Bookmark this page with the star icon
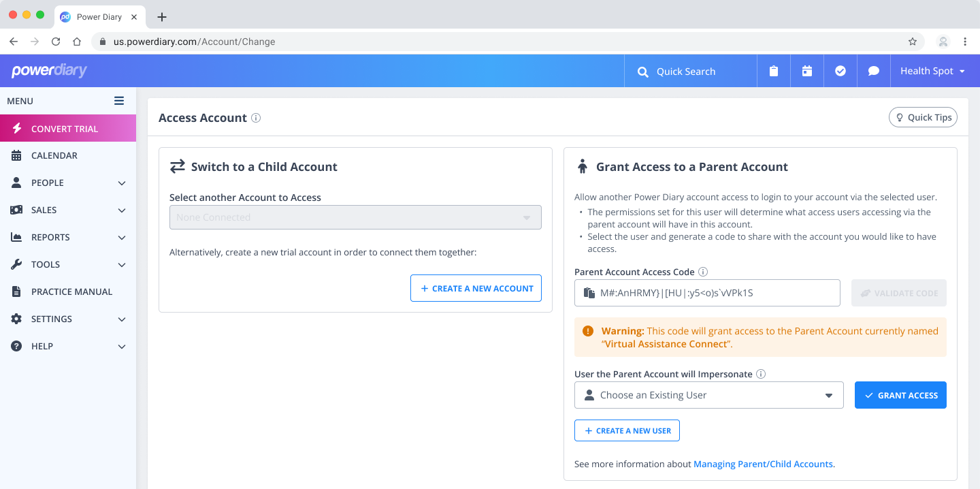Image resolution: width=980 pixels, height=489 pixels. pos(913,42)
